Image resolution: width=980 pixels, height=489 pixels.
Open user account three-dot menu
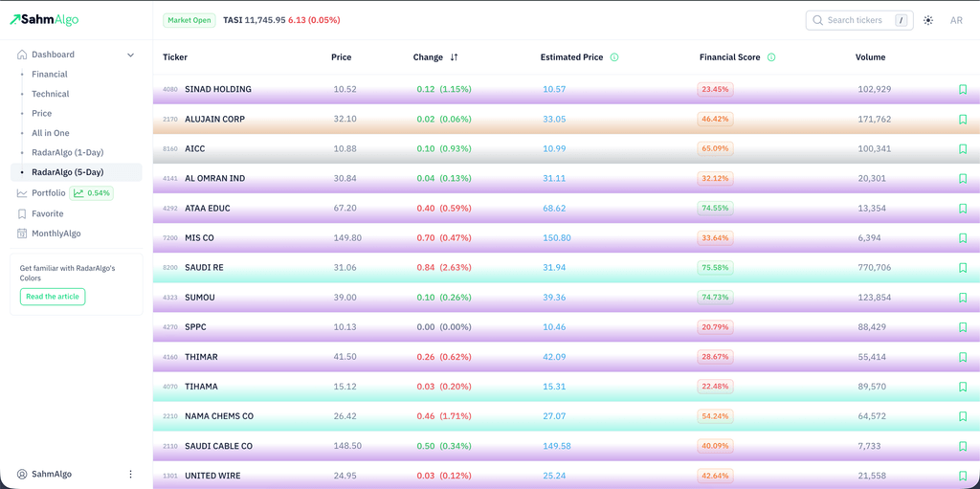[131, 474]
